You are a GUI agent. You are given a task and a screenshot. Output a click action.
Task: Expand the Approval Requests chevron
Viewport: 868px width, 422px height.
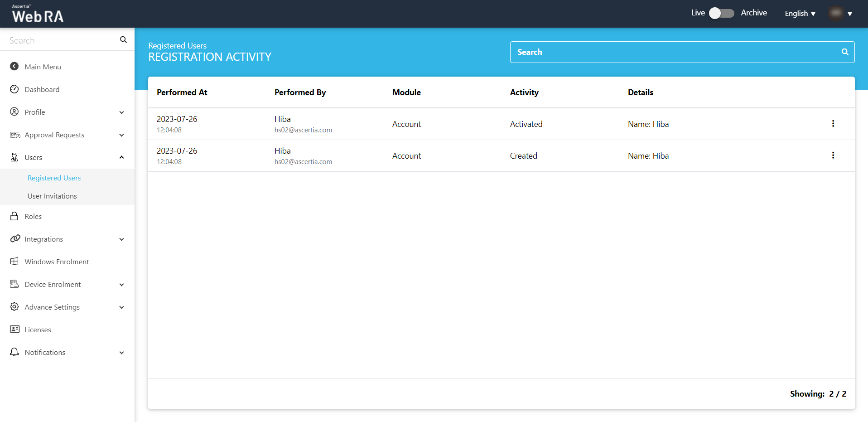point(121,135)
